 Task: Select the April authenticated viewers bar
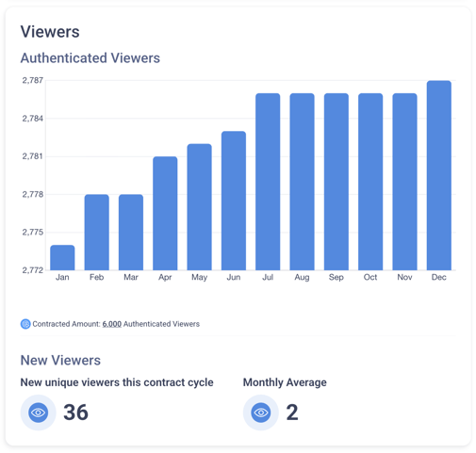tap(165, 213)
